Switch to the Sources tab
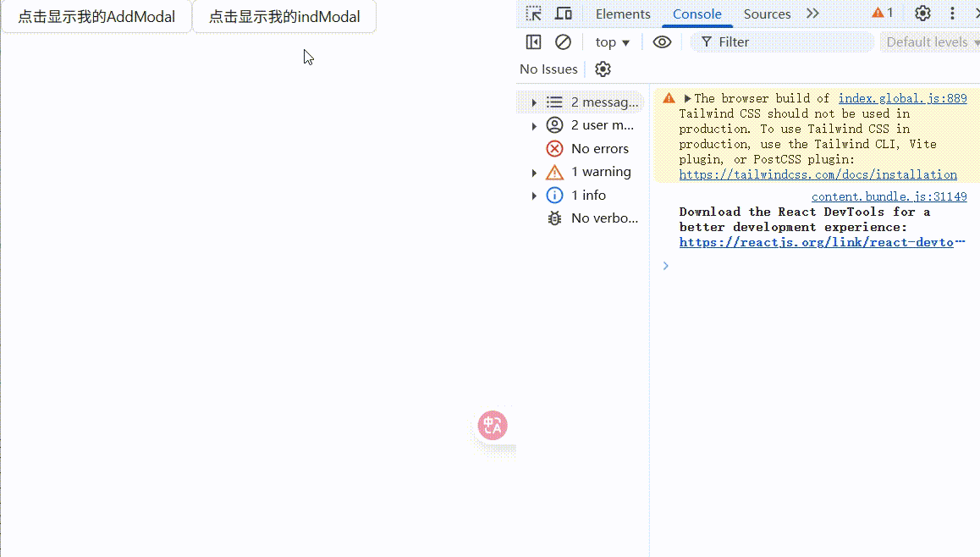 766,14
